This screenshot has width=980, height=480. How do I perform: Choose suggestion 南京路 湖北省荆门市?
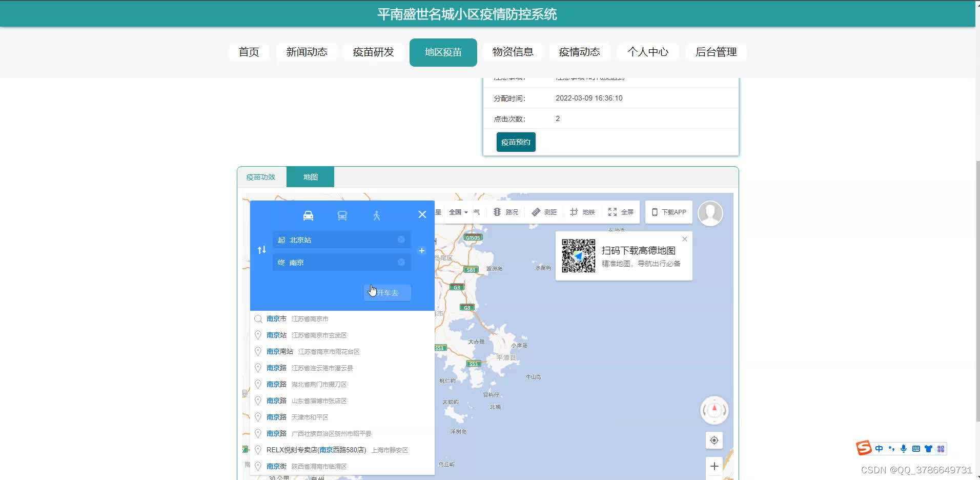pyautogui.click(x=342, y=384)
